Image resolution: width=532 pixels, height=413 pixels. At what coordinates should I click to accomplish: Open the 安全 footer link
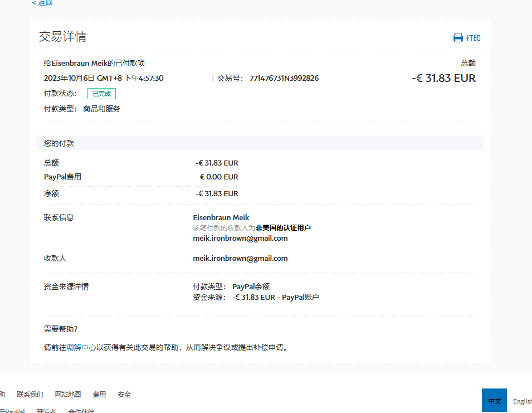pos(124,395)
